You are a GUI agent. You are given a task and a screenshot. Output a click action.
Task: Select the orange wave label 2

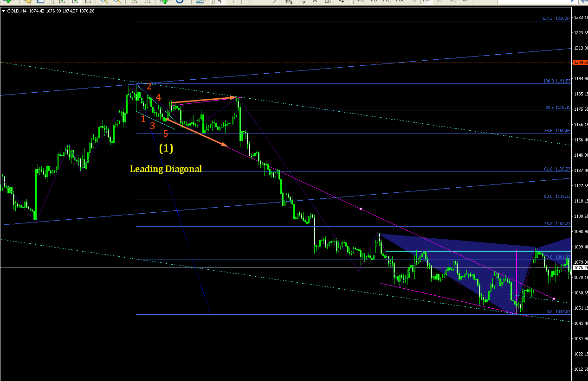tap(149, 87)
